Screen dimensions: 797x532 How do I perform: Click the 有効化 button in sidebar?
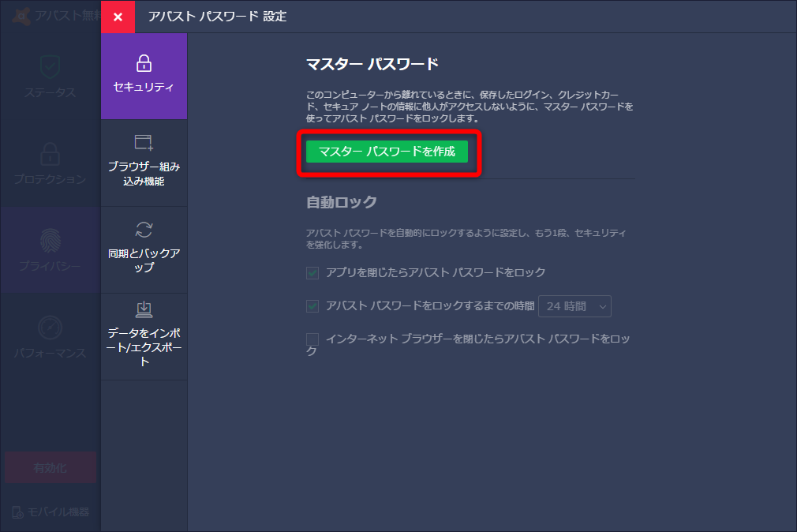pyautogui.click(x=49, y=467)
